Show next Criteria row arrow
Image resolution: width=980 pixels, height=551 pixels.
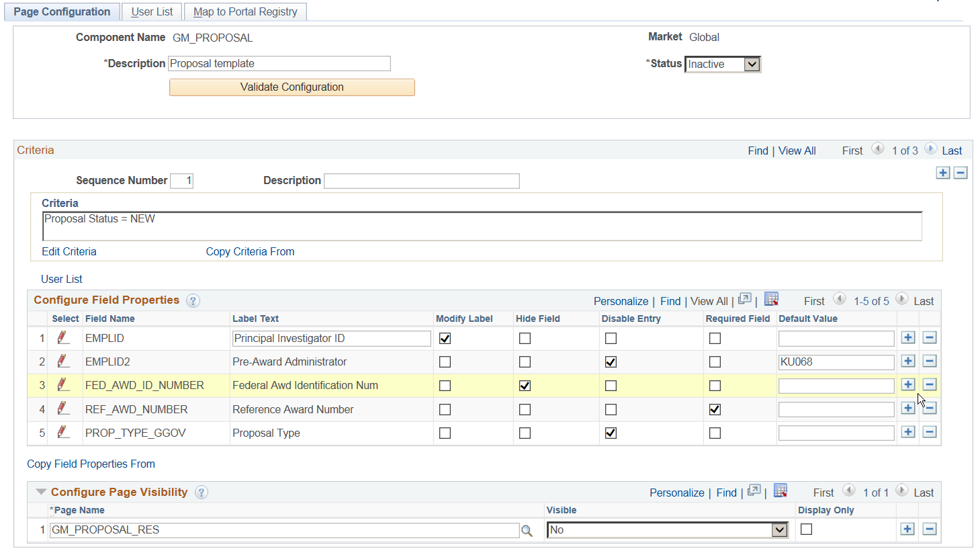coord(931,149)
